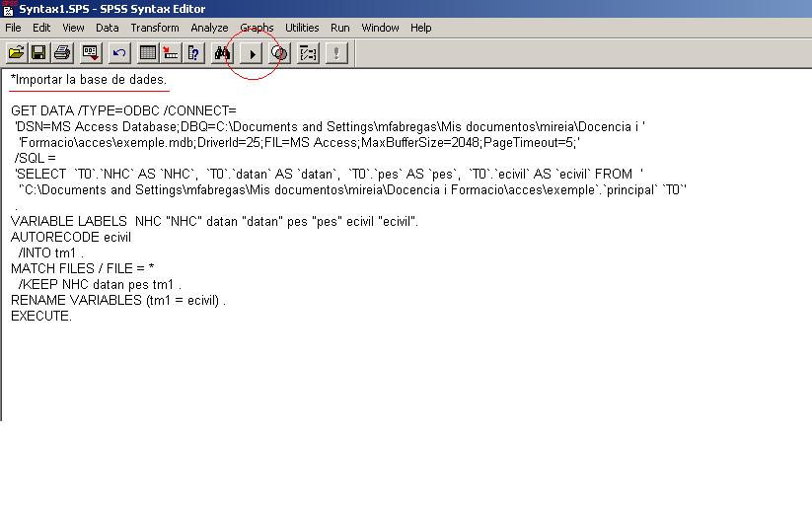The width and height of the screenshot is (812, 505).
Task: Click the comment line 'Importar la base de dades'
Action: point(89,79)
